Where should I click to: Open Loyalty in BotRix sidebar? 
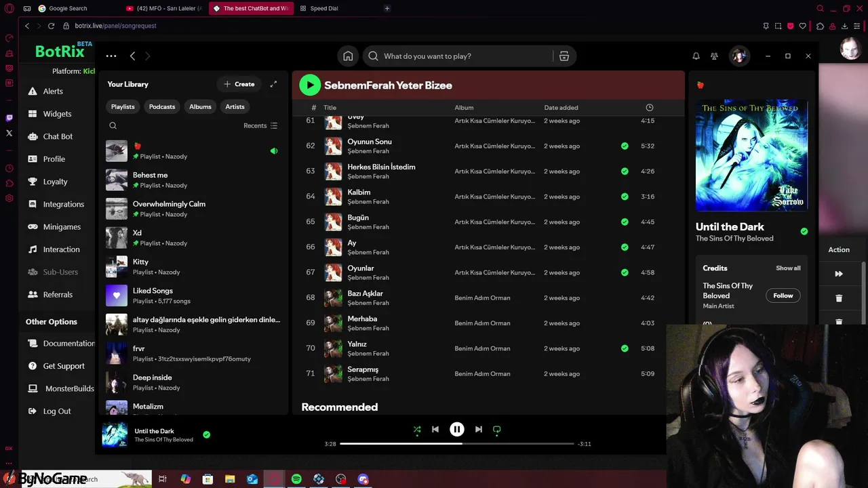tap(55, 182)
